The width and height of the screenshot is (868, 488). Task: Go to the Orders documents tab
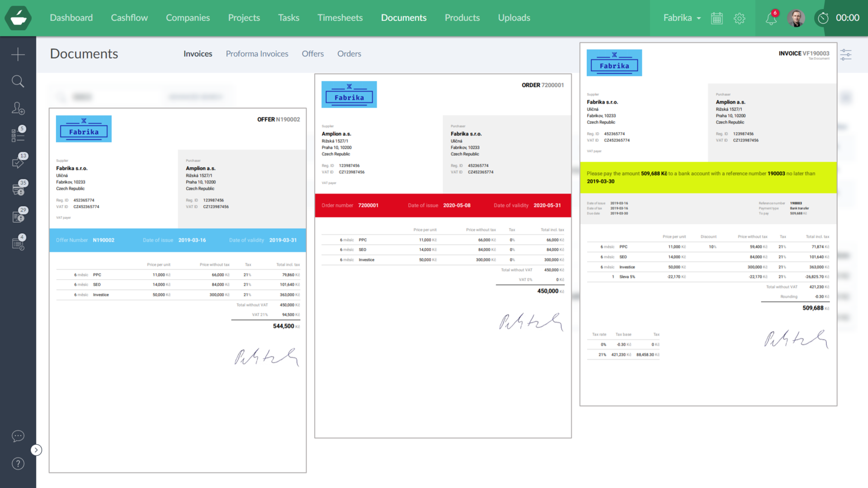click(x=349, y=54)
